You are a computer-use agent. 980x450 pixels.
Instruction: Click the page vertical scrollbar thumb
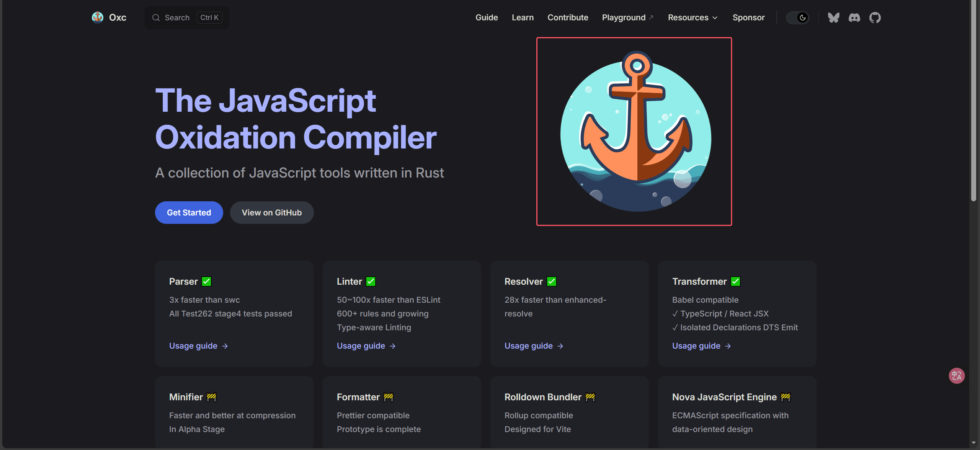click(973, 100)
